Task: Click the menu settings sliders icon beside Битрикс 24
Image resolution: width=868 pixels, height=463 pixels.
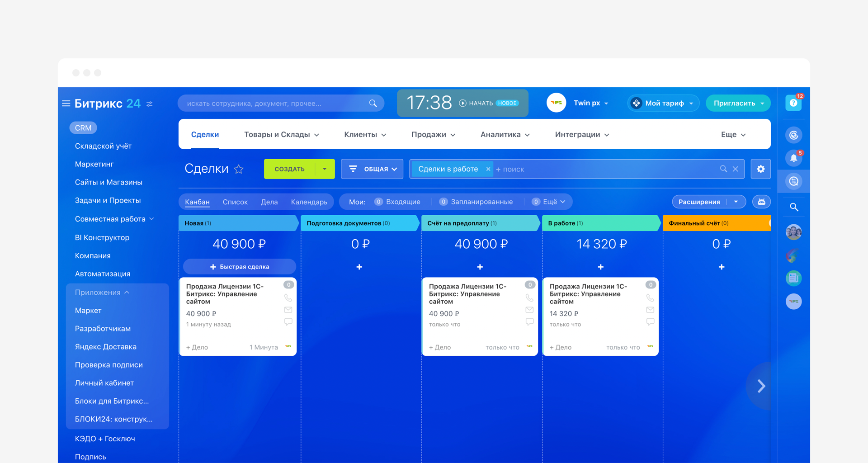Action: click(x=150, y=104)
